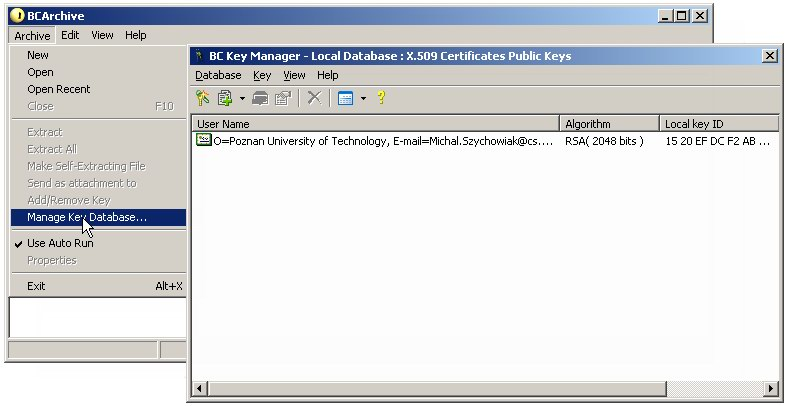Toggle the Use Auto Run option
This screenshot has height=406, width=787.
point(98,243)
